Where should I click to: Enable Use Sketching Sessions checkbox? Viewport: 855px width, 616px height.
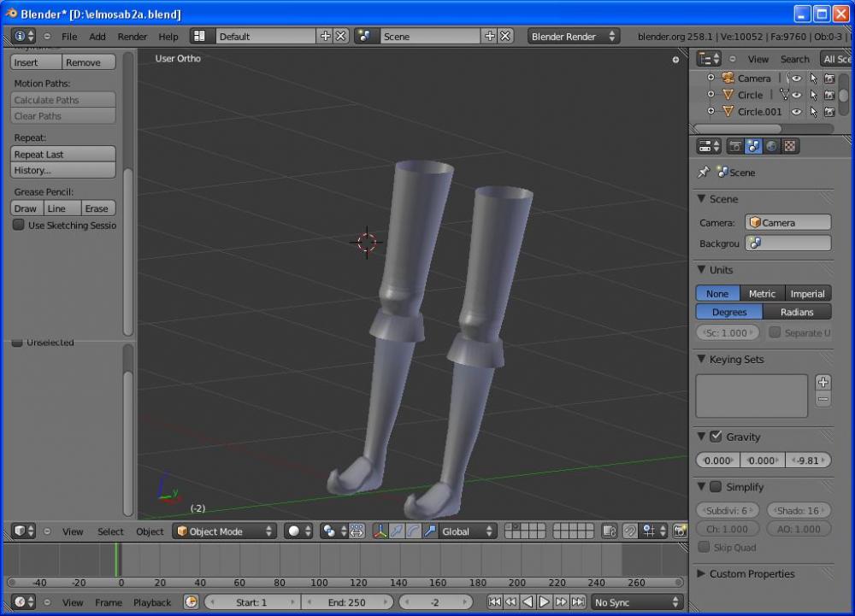pyautogui.click(x=19, y=226)
